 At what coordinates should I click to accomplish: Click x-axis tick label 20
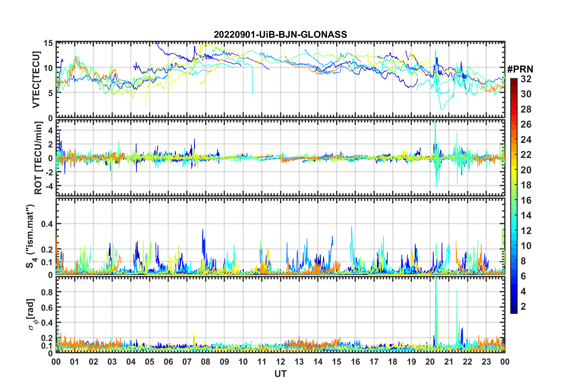[x=430, y=362]
